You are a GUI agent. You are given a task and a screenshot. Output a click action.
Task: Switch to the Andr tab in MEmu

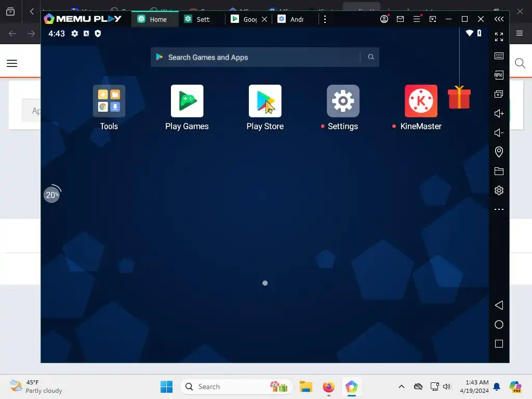[x=295, y=19]
